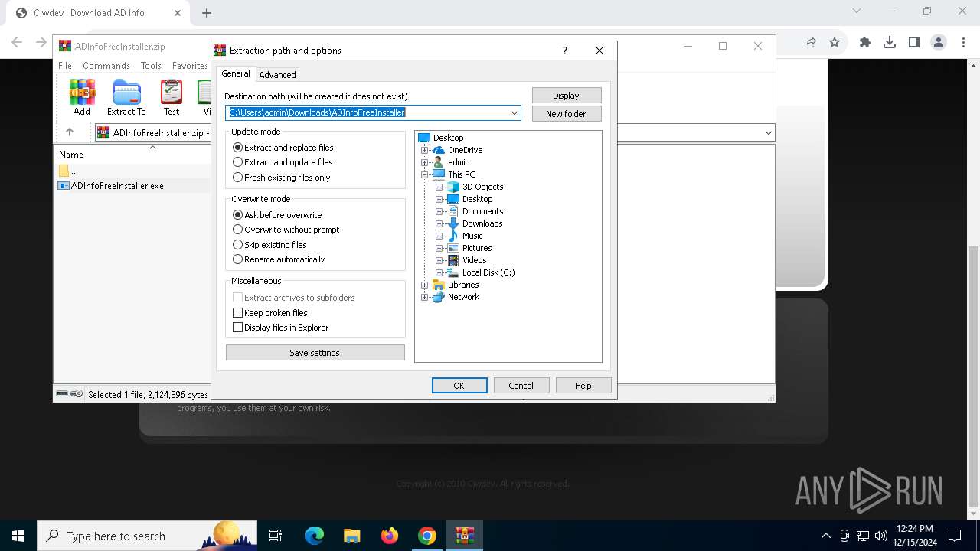Click OK to start extraction
This screenshot has width=980, height=551.
click(459, 386)
